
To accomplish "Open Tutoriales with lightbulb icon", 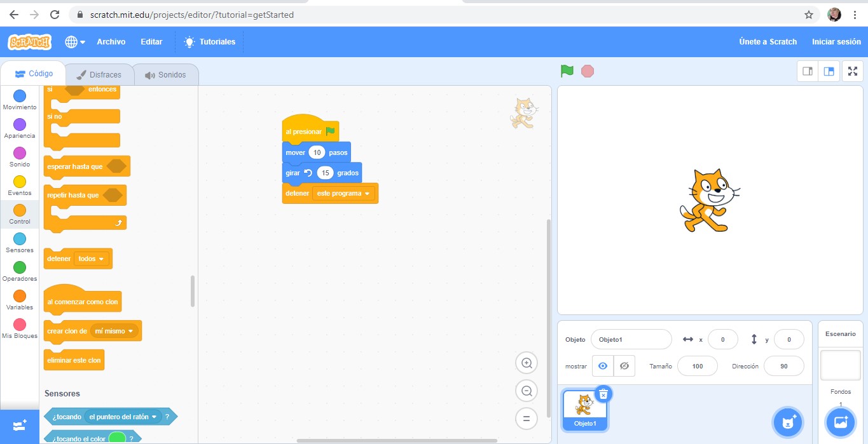I will pyautogui.click(x=209, y=42).
